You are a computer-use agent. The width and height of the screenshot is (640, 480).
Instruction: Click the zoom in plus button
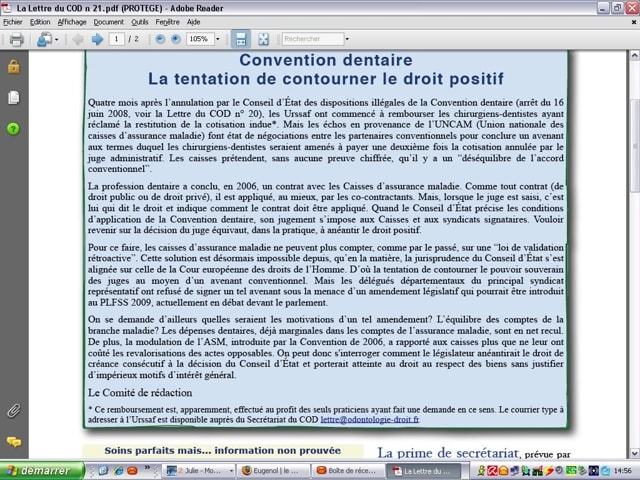(x=175, y=39)
